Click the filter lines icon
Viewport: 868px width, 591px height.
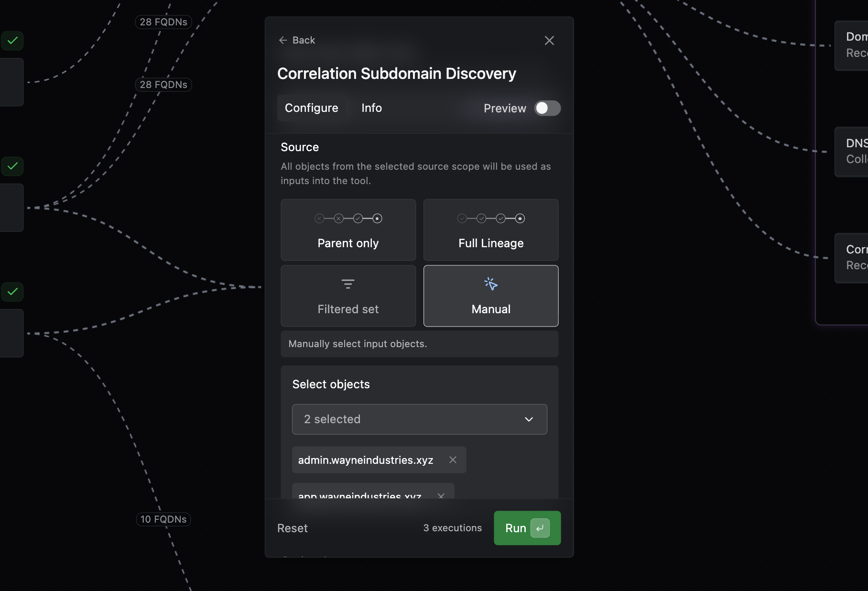coord(348,284)
